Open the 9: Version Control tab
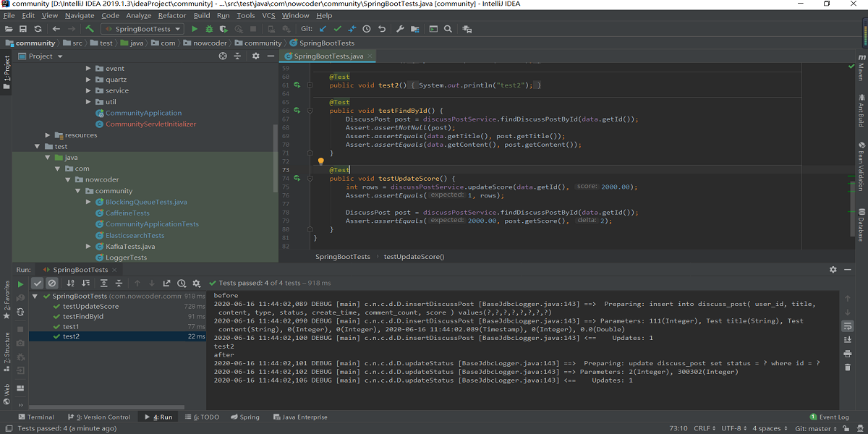The width and height of the screenshot is (868, 434). [98, 417]
